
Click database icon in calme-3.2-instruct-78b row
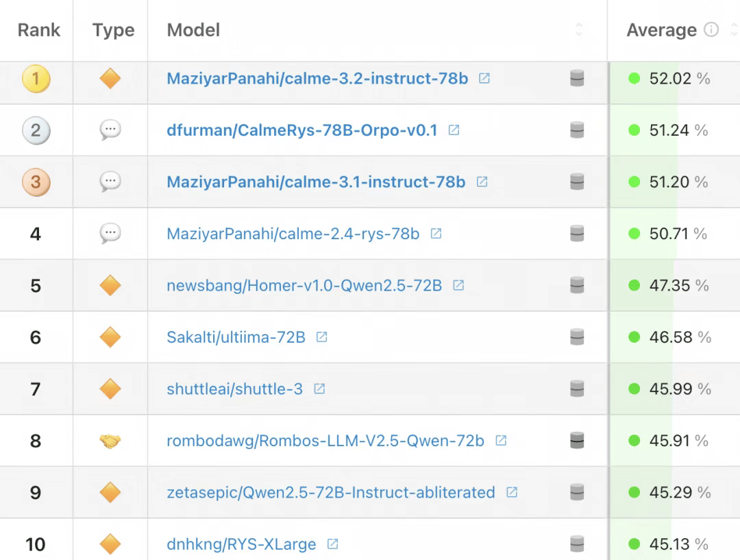pos(577,78)
